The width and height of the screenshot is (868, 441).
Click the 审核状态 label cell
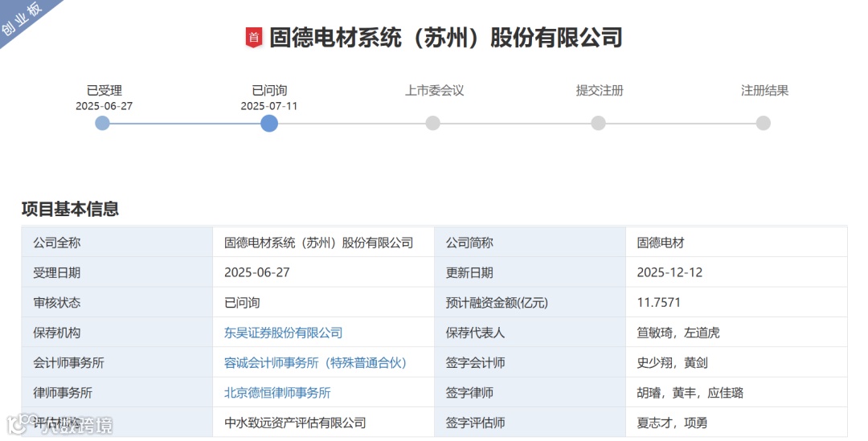(x=117, y=302)
